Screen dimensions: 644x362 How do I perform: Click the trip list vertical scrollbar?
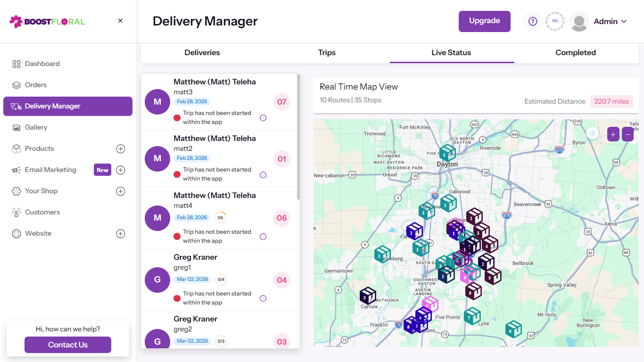pyautogui.click(x=298, y=137)
